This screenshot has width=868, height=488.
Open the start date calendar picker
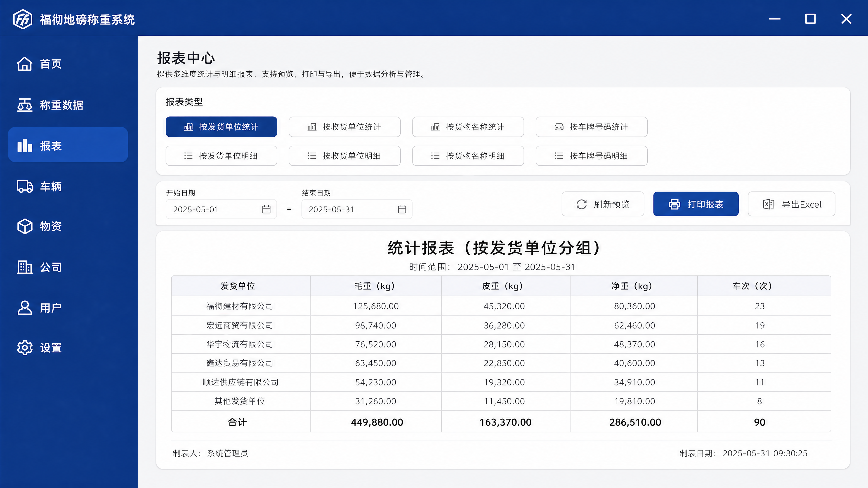point(266,209)
